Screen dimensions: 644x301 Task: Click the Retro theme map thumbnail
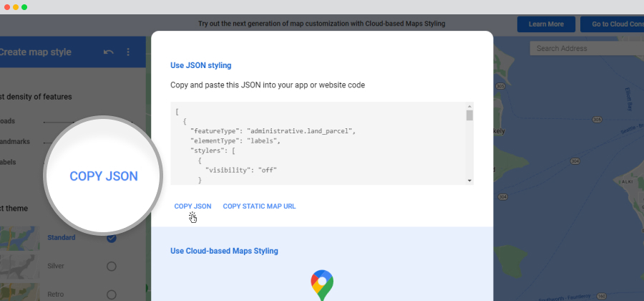pyautogui.click(x=20, y=293)
